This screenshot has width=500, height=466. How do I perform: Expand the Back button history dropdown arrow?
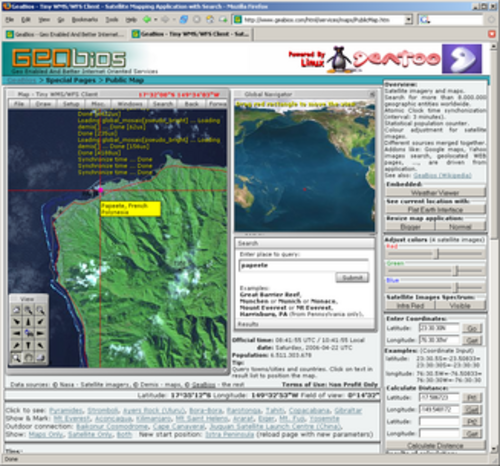(x=156, y=20)
